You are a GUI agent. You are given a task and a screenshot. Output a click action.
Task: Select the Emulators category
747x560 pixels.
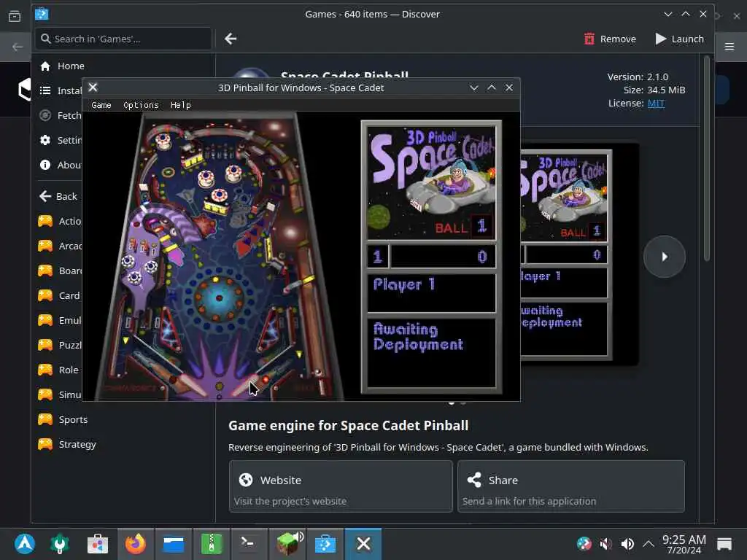point(59,321)
